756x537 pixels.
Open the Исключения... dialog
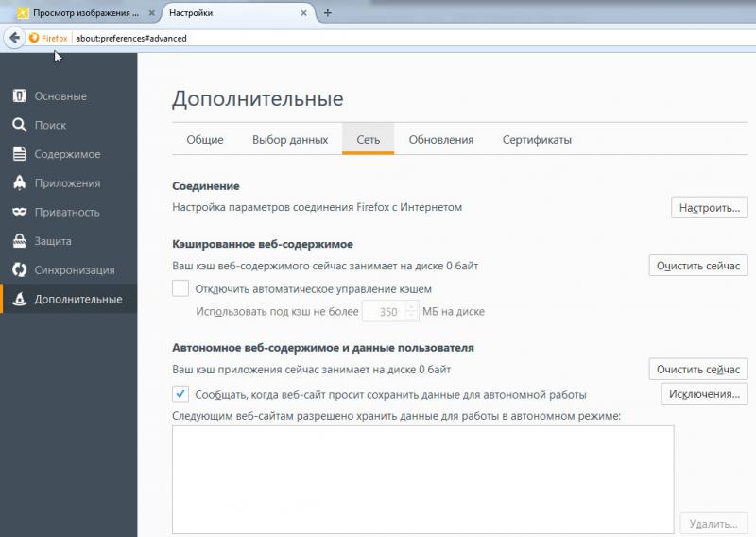704,394
